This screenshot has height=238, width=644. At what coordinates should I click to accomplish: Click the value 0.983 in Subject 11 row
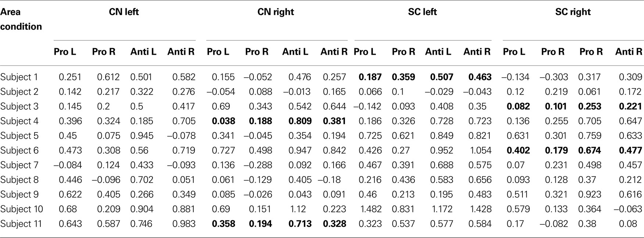pos(184,224)
